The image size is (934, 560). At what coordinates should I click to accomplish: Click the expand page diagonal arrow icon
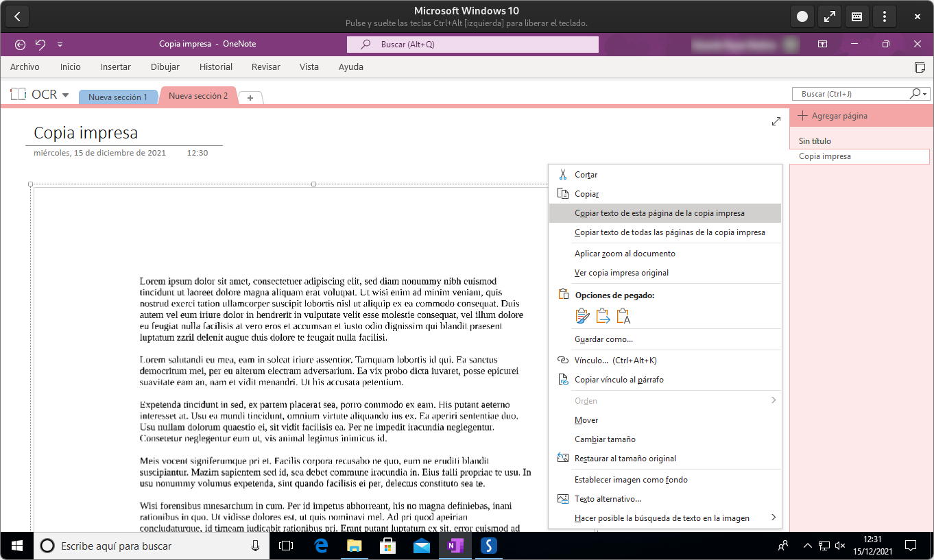776,121
